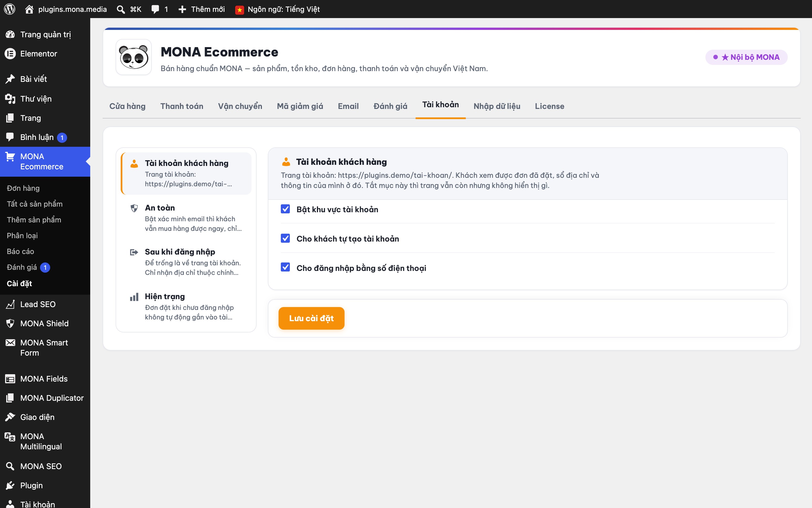Click the Bài viết pin icon
Viewport: 812px width, 508px height.
[x=10, y=79]
